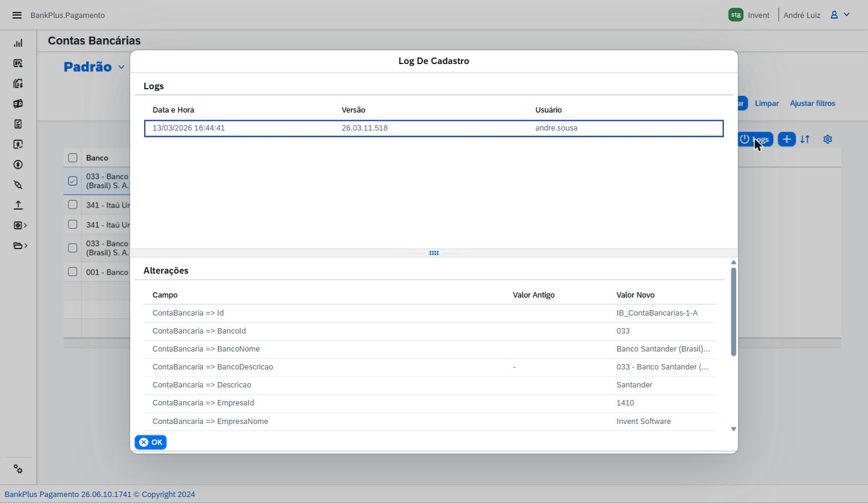Click the Alterações scrollbar up arrow
Viewport: 868px width, 503px height.
pyautogui.click(x=733, y=263)
